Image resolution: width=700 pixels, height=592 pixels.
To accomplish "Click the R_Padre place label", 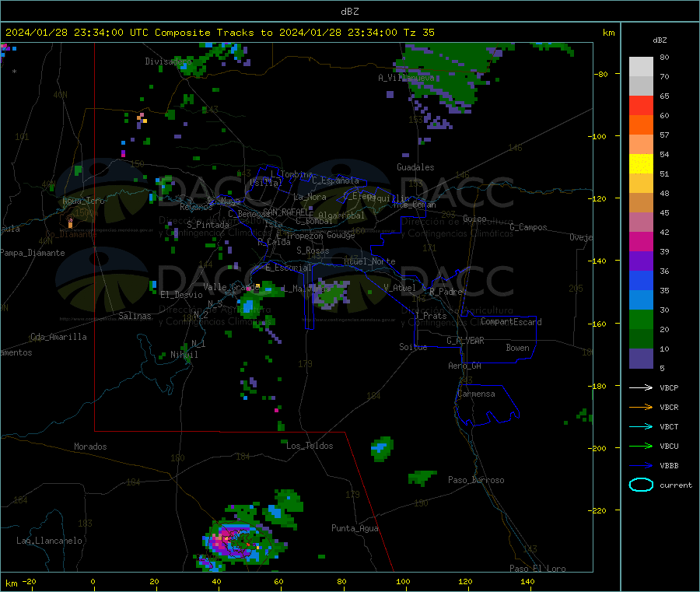I will pyautogui.click(x=446, y=292).
